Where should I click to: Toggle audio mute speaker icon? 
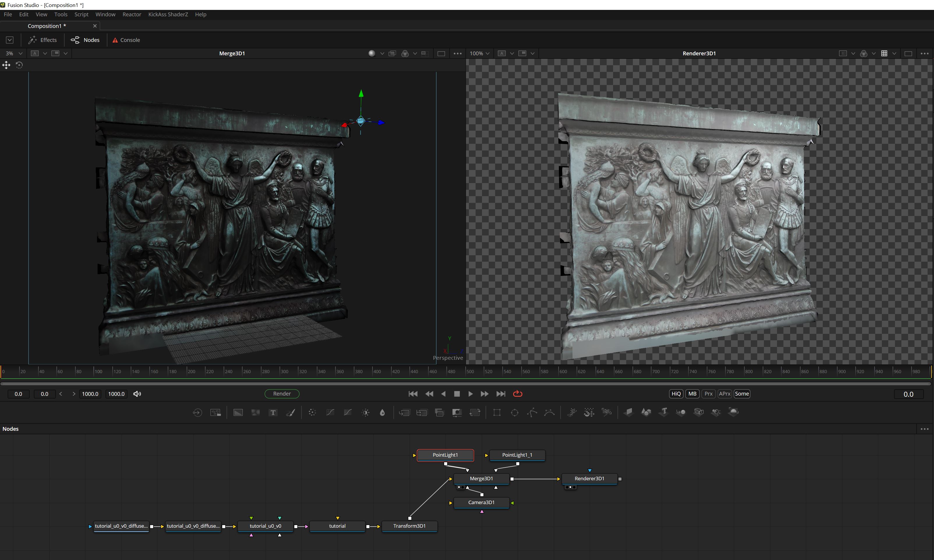click(x=137, y=394)
